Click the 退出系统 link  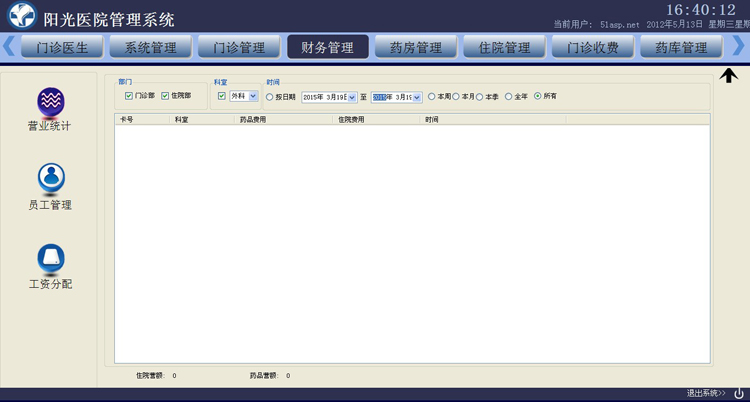(706, 393)
